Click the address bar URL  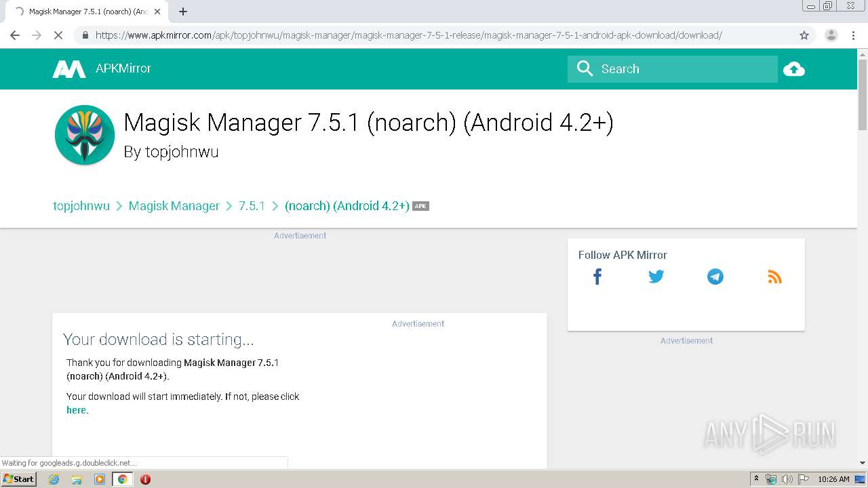[408, 35]
